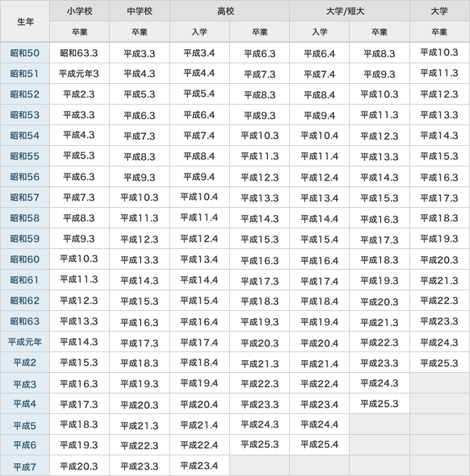Viewport: 470px width, 476px height.
Task: Click the 昭和50 birth year link
Action: [x=25, y=53]
